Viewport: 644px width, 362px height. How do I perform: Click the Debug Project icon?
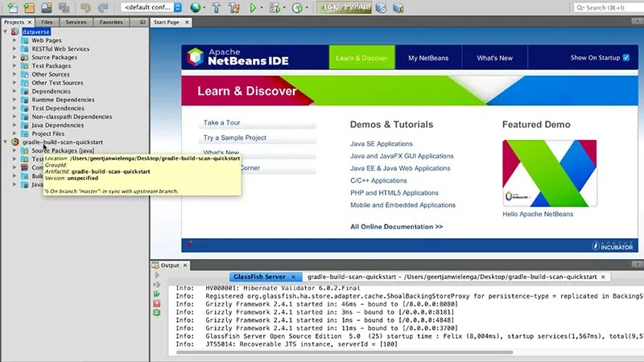(275, 7)
